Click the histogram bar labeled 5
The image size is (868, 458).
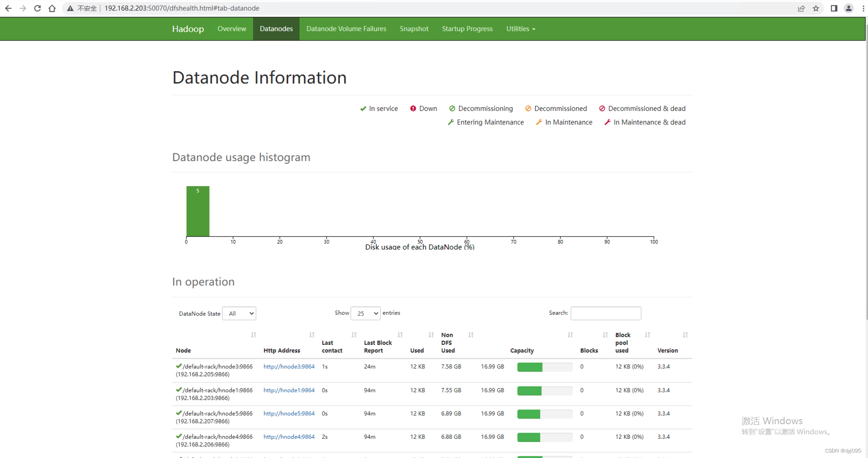pyautogui.click(x=198, y=211)
